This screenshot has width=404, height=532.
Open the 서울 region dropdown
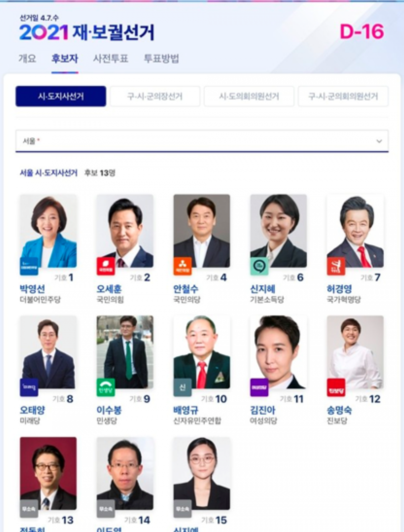(x=202, y=141)
